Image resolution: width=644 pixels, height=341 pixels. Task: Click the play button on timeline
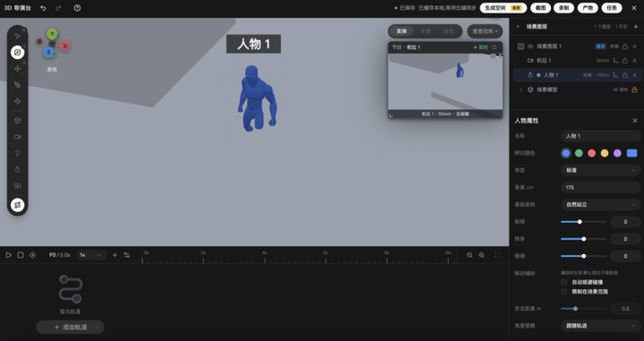[x=8, y=255]
